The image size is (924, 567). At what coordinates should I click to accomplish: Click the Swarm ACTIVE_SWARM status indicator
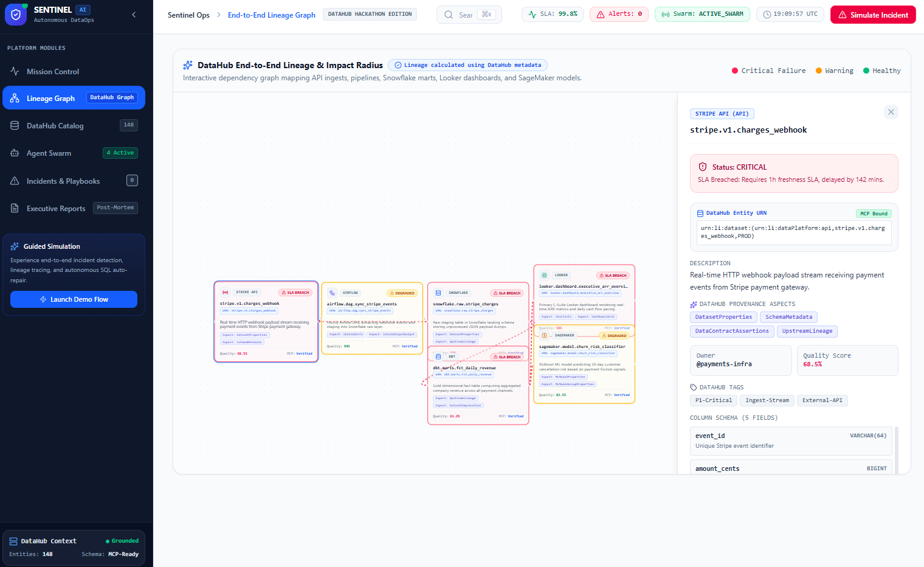pos(702,14)
